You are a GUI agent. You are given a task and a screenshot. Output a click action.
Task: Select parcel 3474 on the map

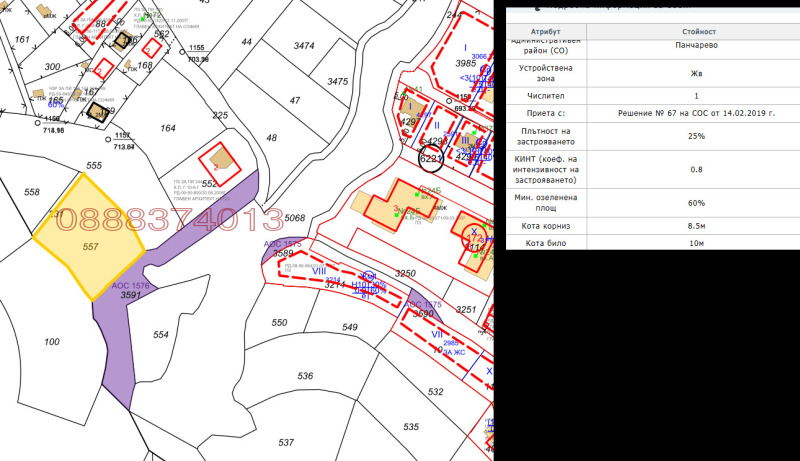coord(305,46)
